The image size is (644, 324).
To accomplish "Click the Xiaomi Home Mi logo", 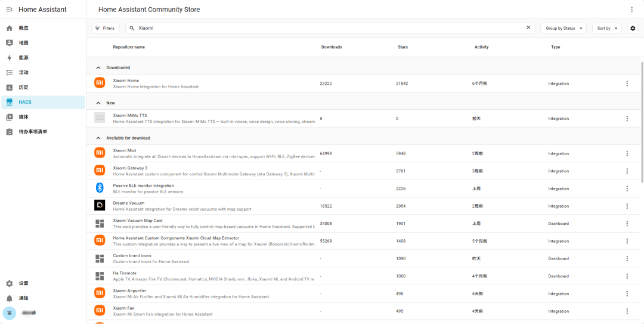I will coord(100,83).
